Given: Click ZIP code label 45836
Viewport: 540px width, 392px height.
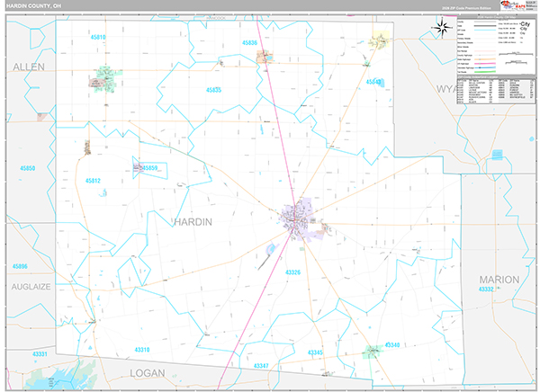Looking at the screenshot, I should [249, 42].
